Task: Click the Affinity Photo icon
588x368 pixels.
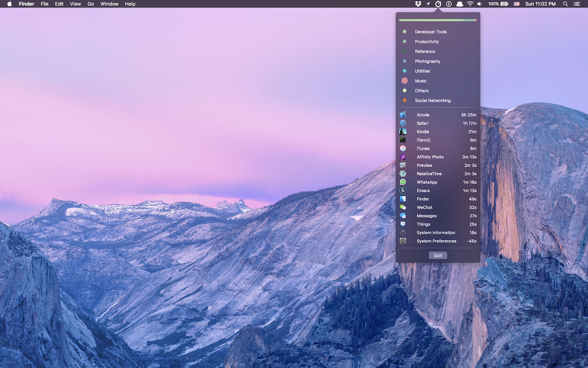Action: click(403, 157)
